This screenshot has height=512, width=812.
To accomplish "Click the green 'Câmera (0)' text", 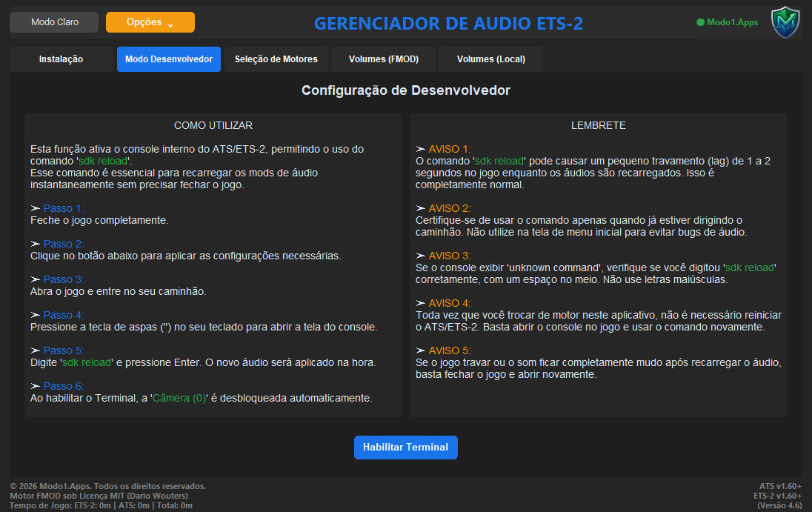I will (x=179, y=398).
